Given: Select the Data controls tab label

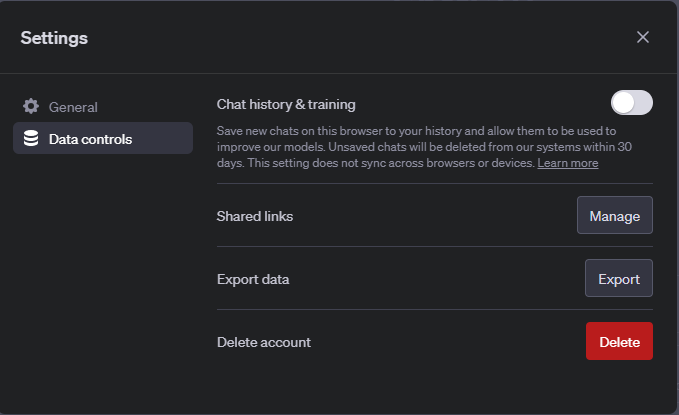Looking at the screenshot, I should 90,138.
